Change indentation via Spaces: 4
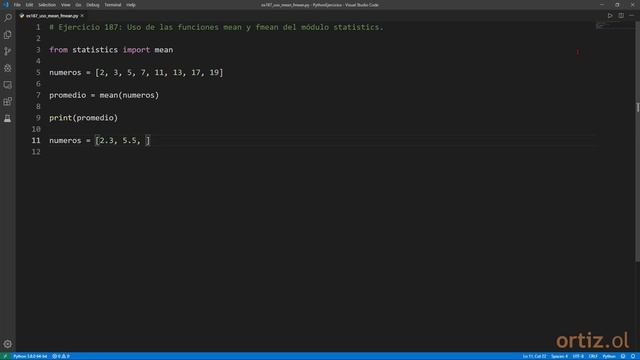Screen dimensions: 640x360 (x=560, y=356)
